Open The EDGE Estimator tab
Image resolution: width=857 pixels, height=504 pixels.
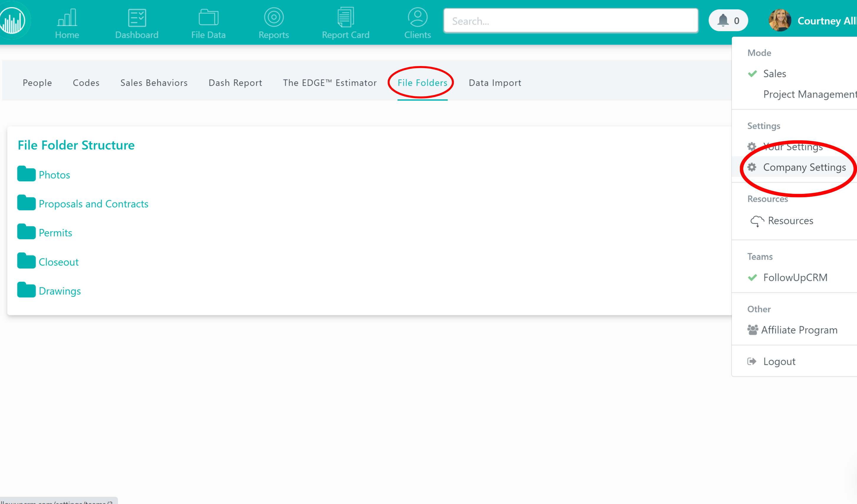tap(330, 83)
